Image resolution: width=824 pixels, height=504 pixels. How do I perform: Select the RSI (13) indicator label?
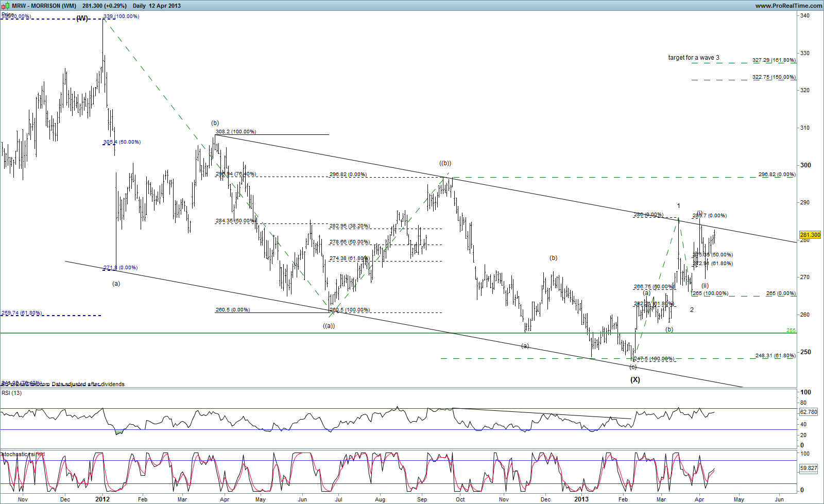pos(12,393)
